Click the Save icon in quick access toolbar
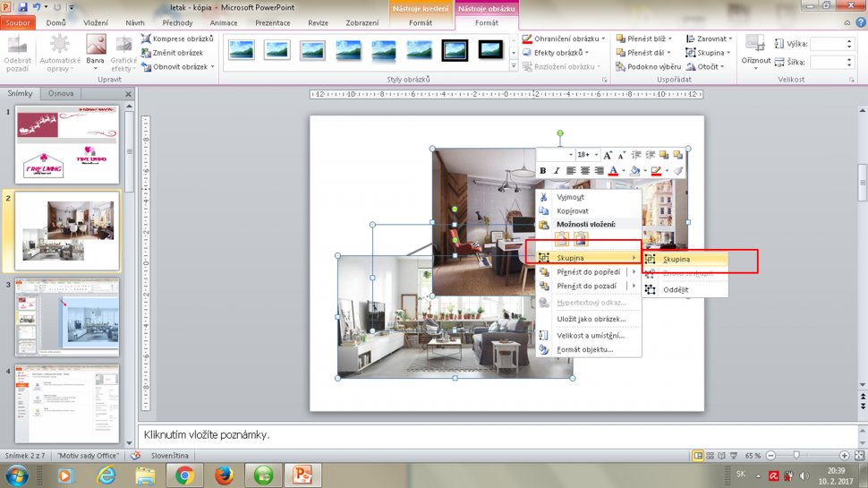The height and width of the screenshot is (488, 868). pos(22,7)
